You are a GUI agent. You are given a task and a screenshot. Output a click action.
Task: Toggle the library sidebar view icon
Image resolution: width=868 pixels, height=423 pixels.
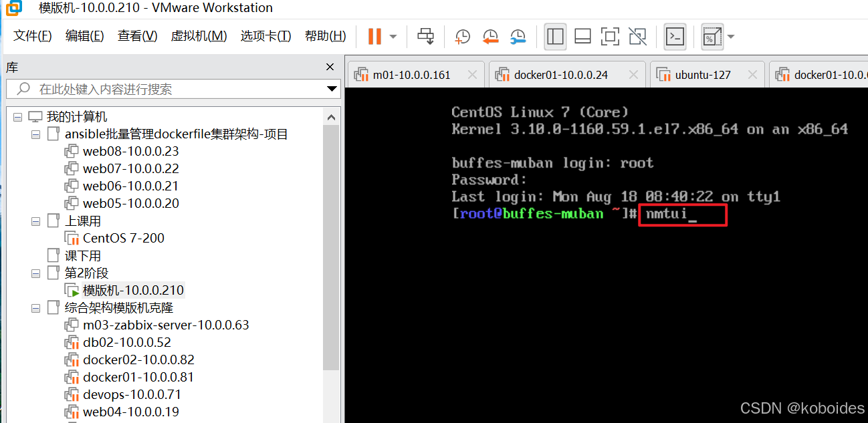(x=555, y=36)
